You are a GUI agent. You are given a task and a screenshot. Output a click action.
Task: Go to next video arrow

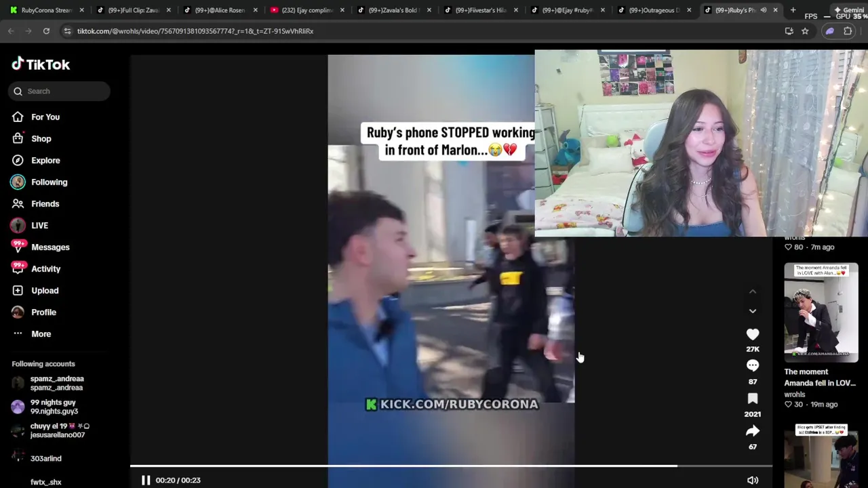click(753, 310)
